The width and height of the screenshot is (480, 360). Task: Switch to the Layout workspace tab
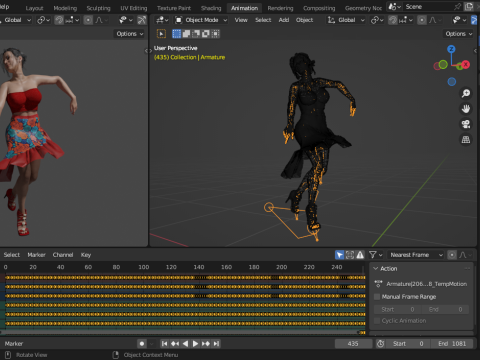pos(34,8)
